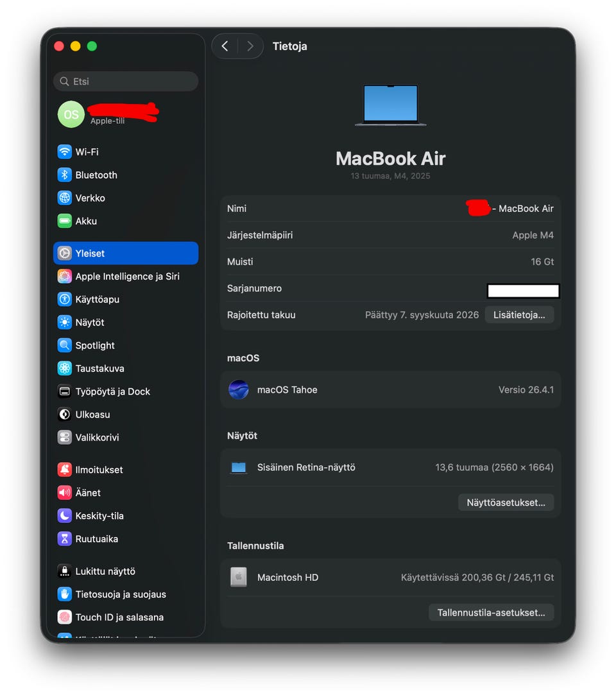Click 13,6 tuumaa (2560 × 1664) text
The image size is (616, 697).
pos(494,468)
